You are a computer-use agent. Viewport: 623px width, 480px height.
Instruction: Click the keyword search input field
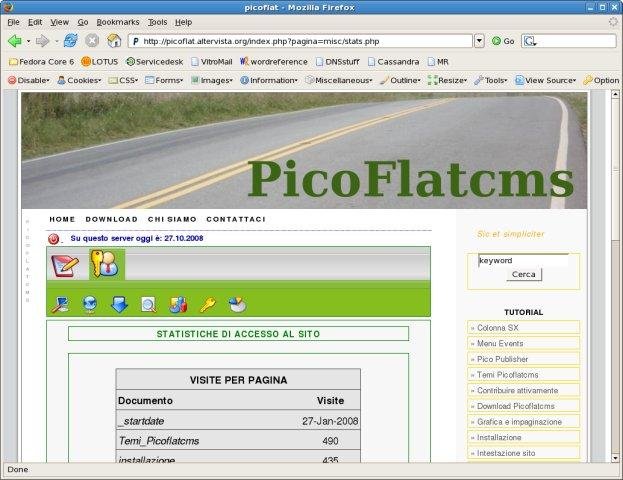(x=523, y=261)
